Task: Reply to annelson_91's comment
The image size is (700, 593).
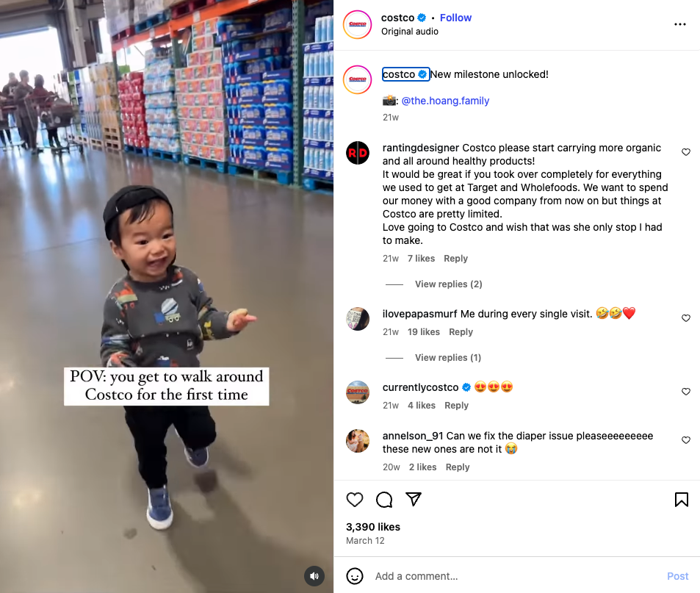Action: (x=458, y=467)
